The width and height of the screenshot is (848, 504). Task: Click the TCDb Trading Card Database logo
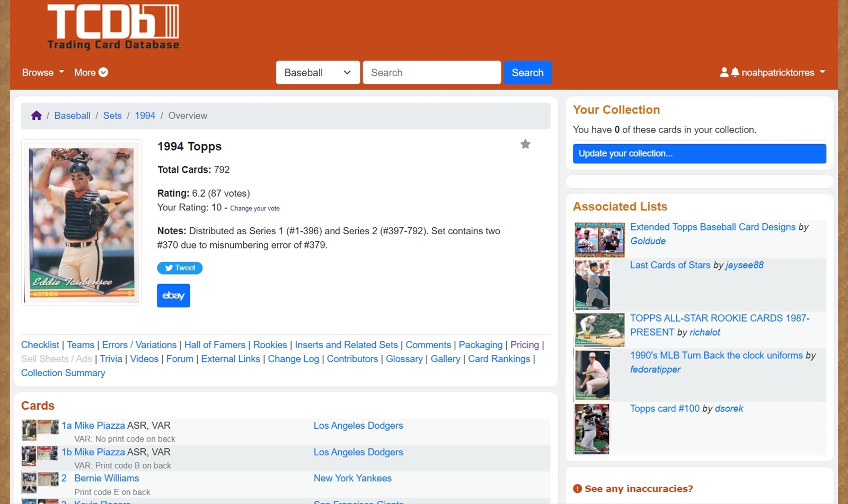pos(113,27)
